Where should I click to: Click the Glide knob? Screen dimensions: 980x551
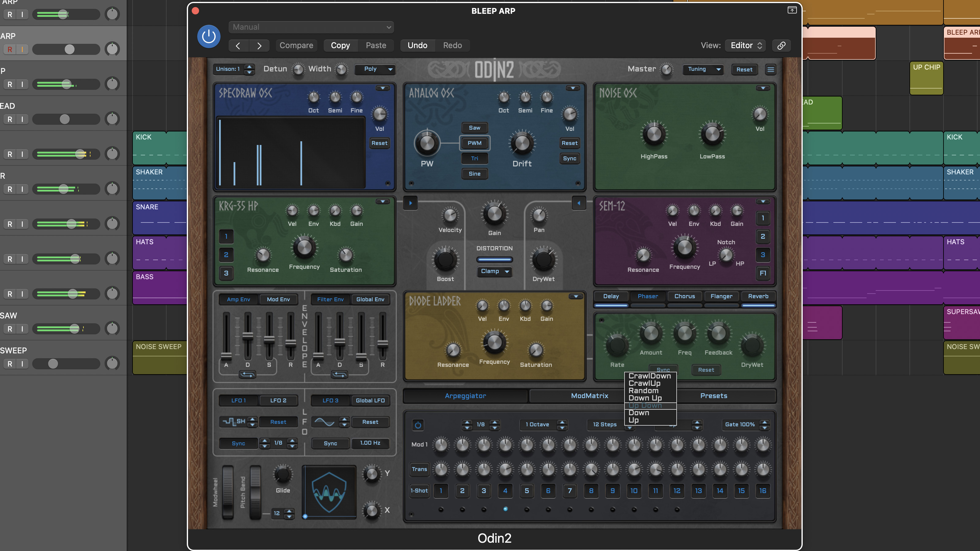click(x=283, y=474)
